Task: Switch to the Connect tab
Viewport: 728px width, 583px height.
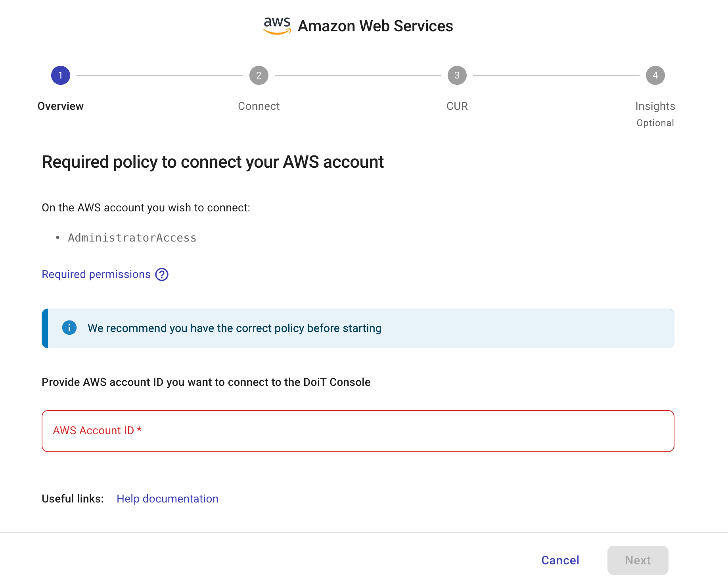Action: point(259,106)
